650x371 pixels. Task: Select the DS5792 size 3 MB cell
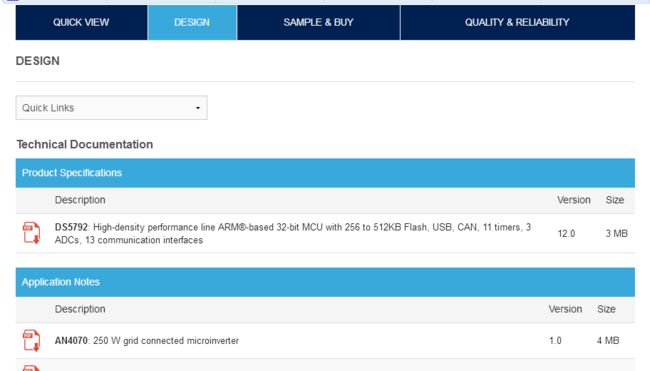point(616,234)
